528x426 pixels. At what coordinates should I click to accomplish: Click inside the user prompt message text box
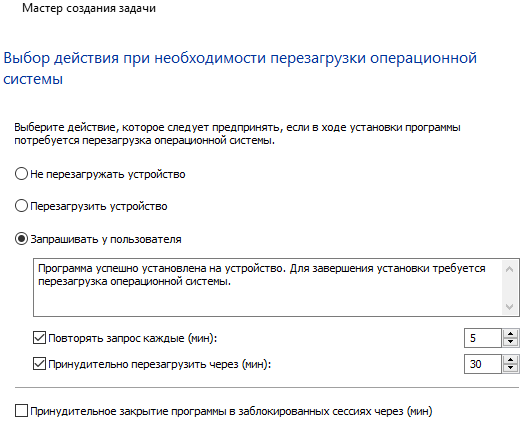(268, 287)
